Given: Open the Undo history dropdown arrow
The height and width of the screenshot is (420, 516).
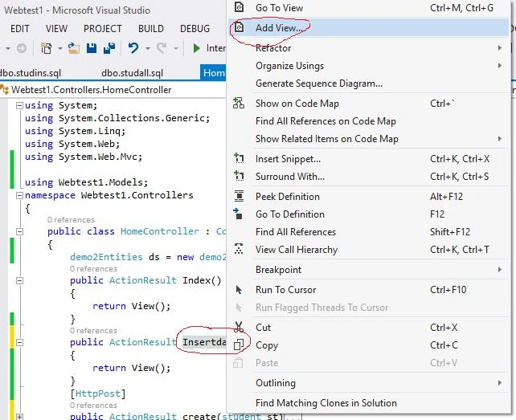Looking at the screenshot, I should [x=148, y=48].
